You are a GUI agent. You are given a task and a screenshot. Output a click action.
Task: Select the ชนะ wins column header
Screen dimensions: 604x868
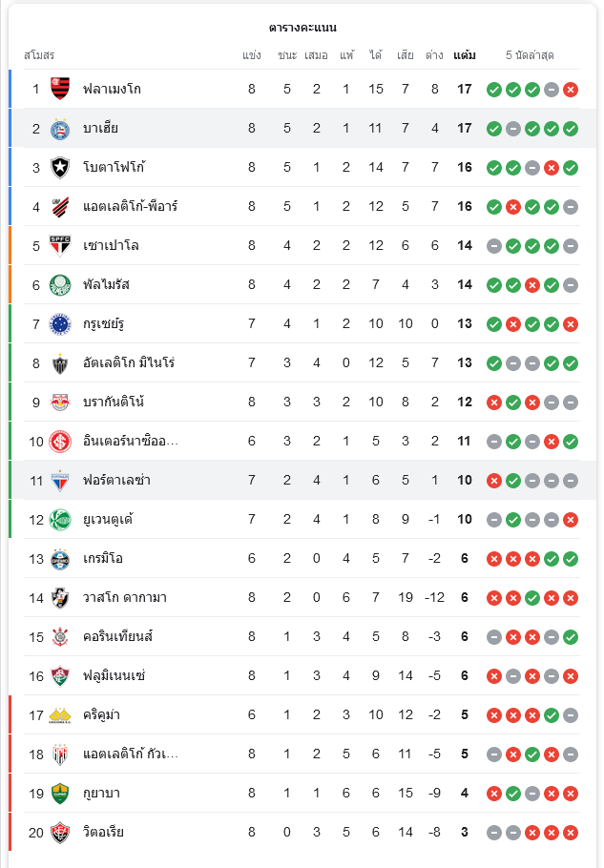pos(287,54)
